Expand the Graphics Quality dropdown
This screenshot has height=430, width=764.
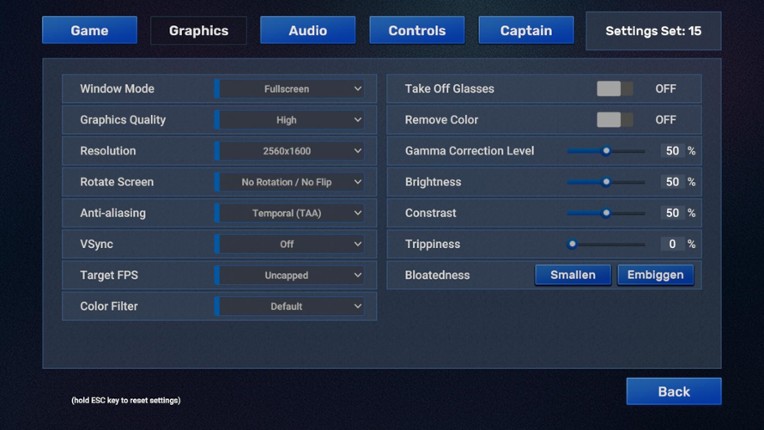coord(292,120)
